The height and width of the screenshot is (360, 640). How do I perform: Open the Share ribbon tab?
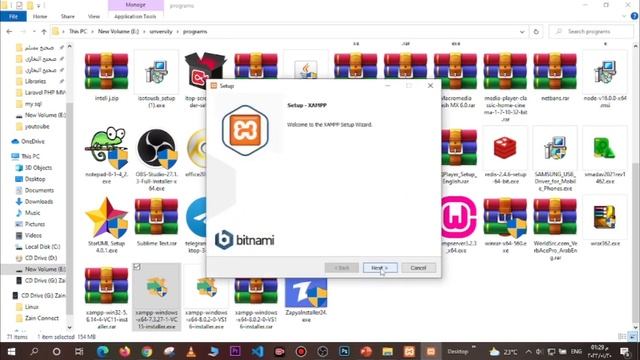point(68,16)
